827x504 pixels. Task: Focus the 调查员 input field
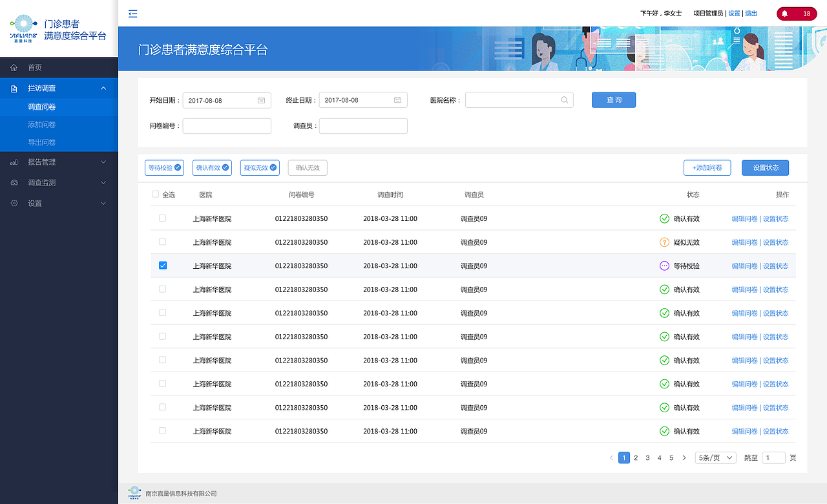[363, 126]
